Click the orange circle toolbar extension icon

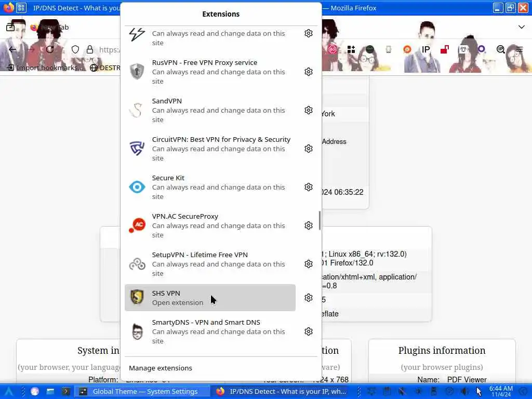pyautogui.click(x=407, y=49)
